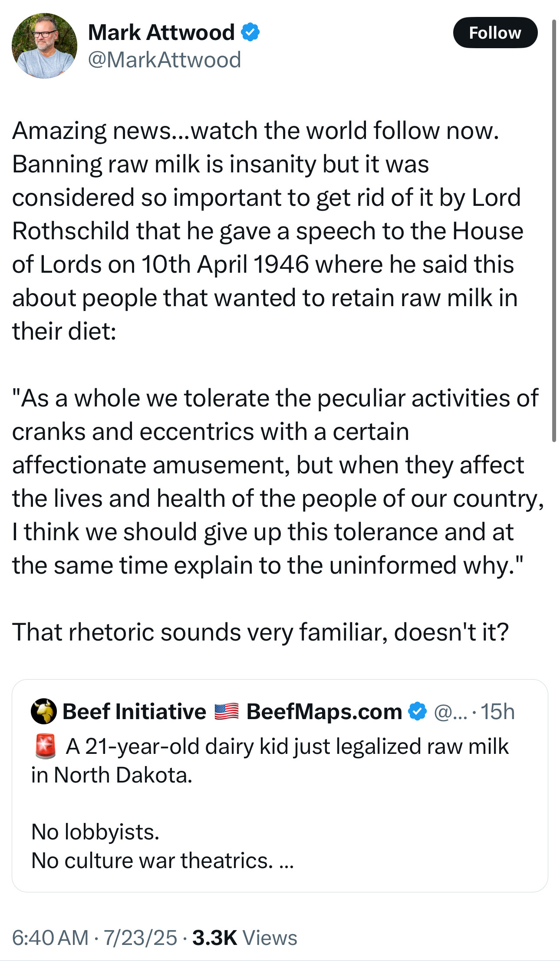560x961 pixels.
Task: Click the @MarkAttwood handle
Action: coord(165,59)
